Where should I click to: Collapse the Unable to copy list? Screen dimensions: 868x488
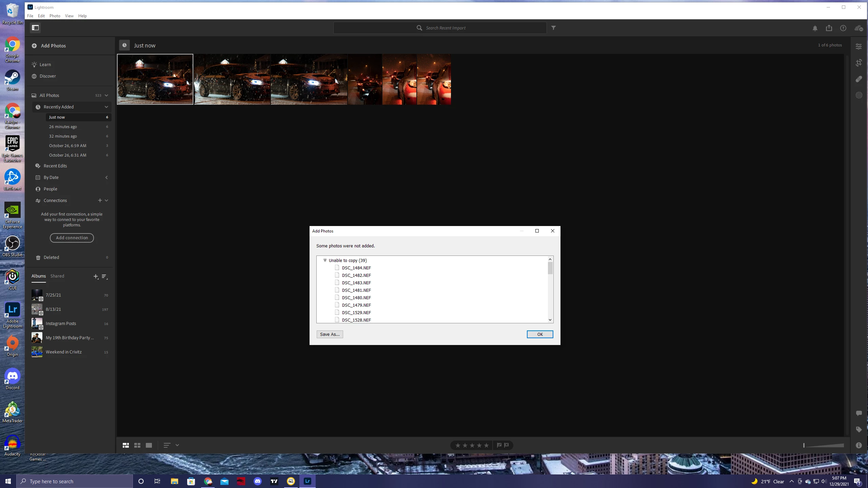[x=325, y=260]
